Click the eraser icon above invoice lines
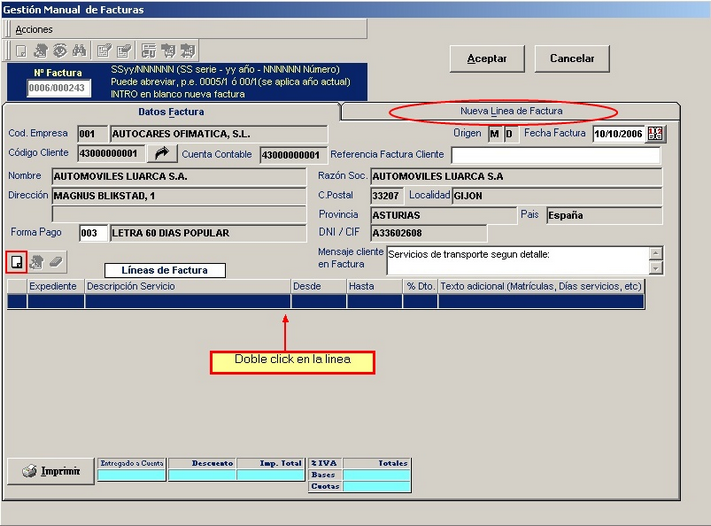711x526 pixels. pyautogui.click(x=56, y=262)
